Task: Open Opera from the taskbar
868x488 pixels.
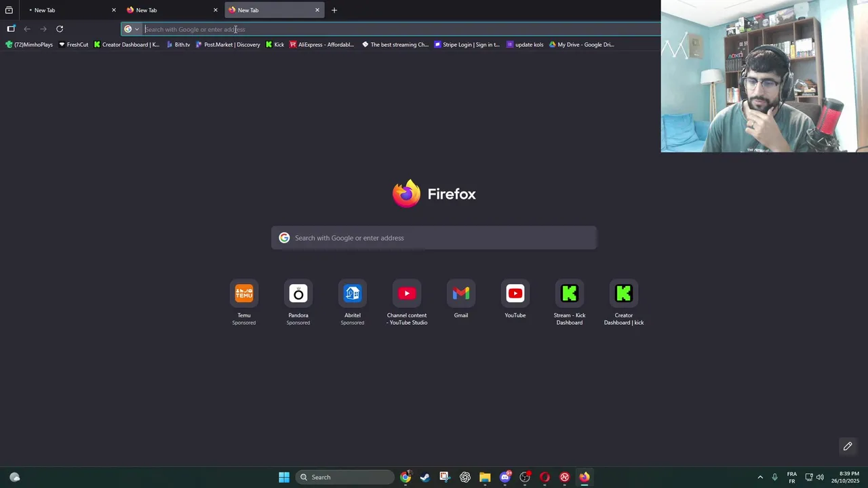Action: pyautogui.click(x=545, y=477)
